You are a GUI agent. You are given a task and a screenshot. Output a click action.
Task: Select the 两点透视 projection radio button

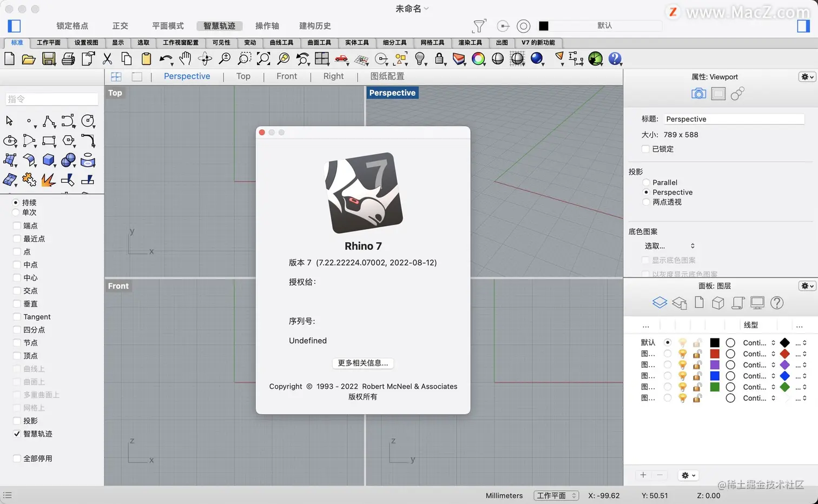click(x=646, y=202)
